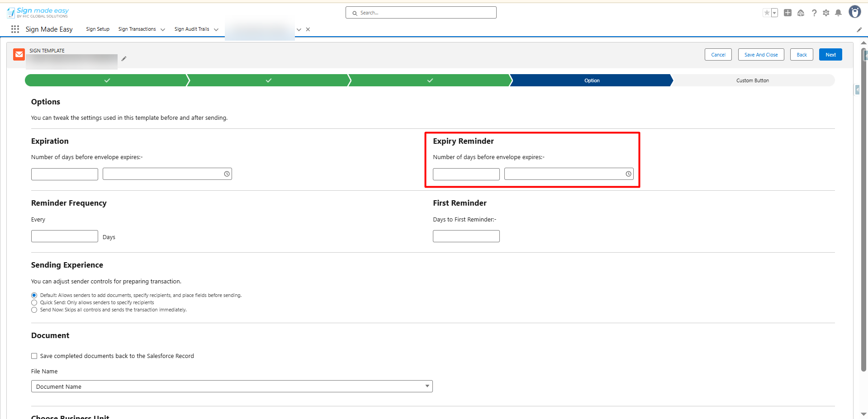Expand the Sign Audit Trails chevron
This screenshot has width=868, height=419.
[x=216, y=30]
